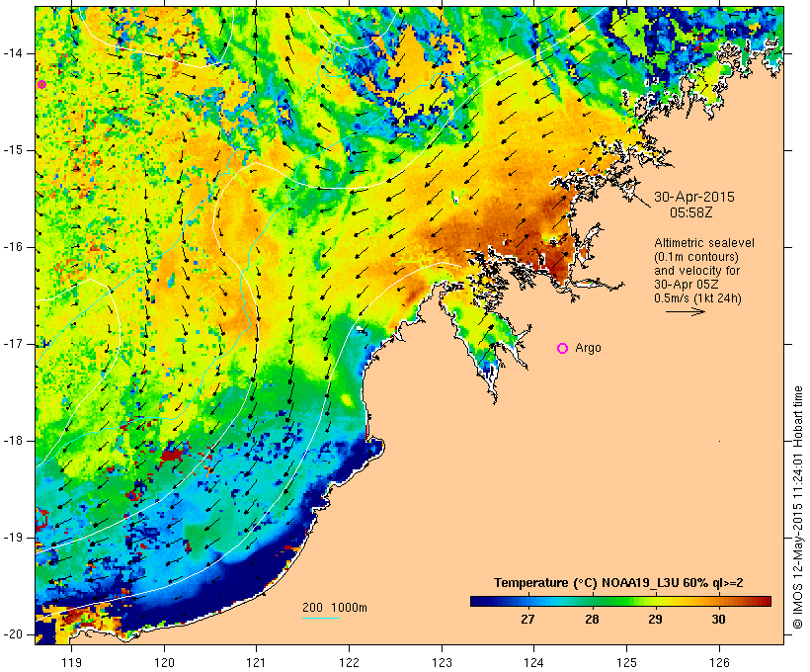
Task: Click the latitude axis label '-19'
Action: point(12,538)
